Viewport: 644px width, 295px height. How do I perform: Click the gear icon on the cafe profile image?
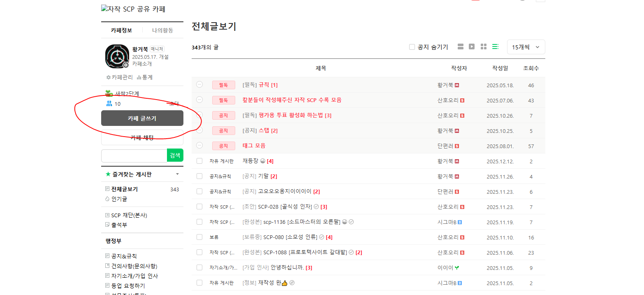(x=126, y=65)
